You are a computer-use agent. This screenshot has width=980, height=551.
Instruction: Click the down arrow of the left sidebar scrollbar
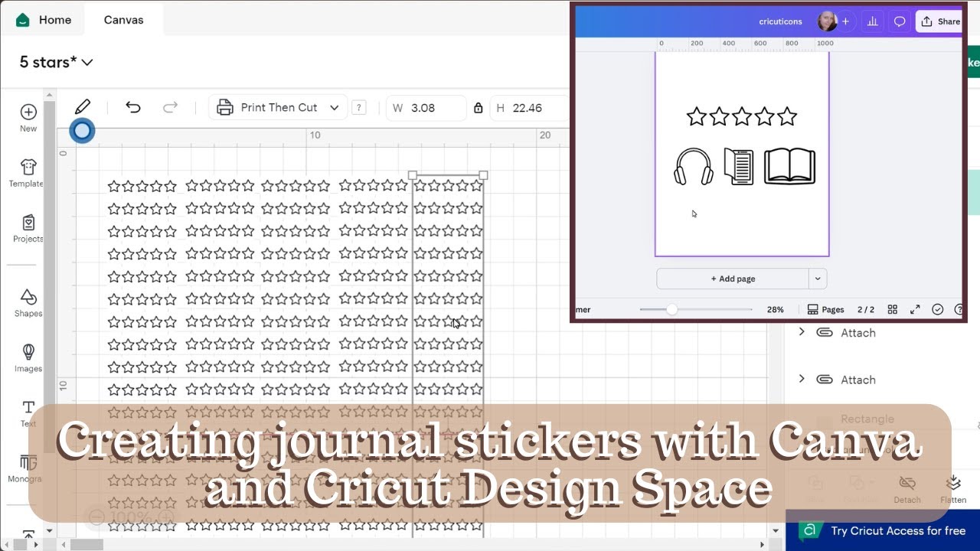[x=50, y=530]
